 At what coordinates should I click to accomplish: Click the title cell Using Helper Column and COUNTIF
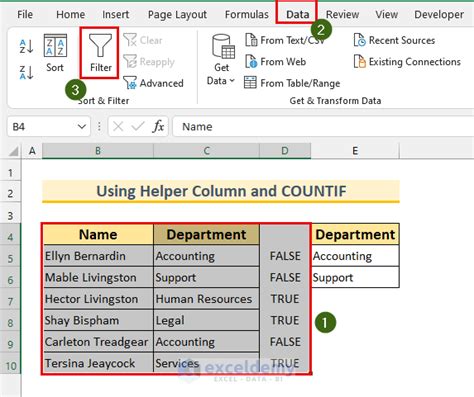(221, 191)
